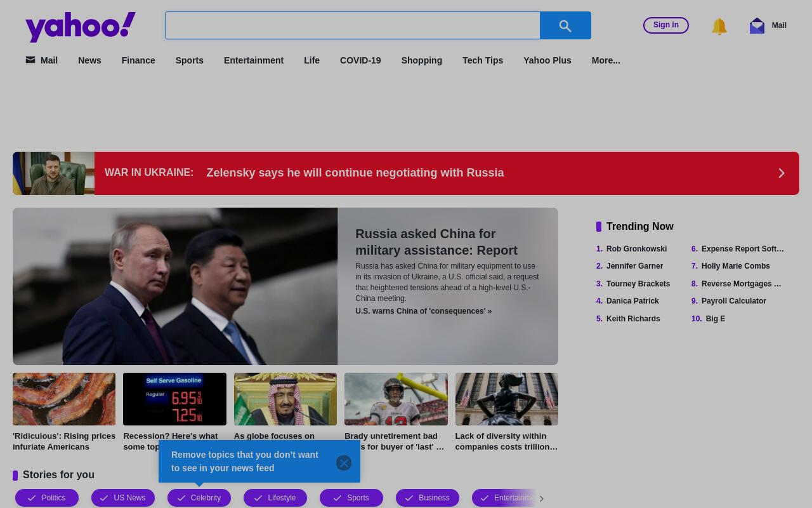812x508 pixels.
Task: Select trending topic Payroll Calculator
Action: click(x=734, y=301)
